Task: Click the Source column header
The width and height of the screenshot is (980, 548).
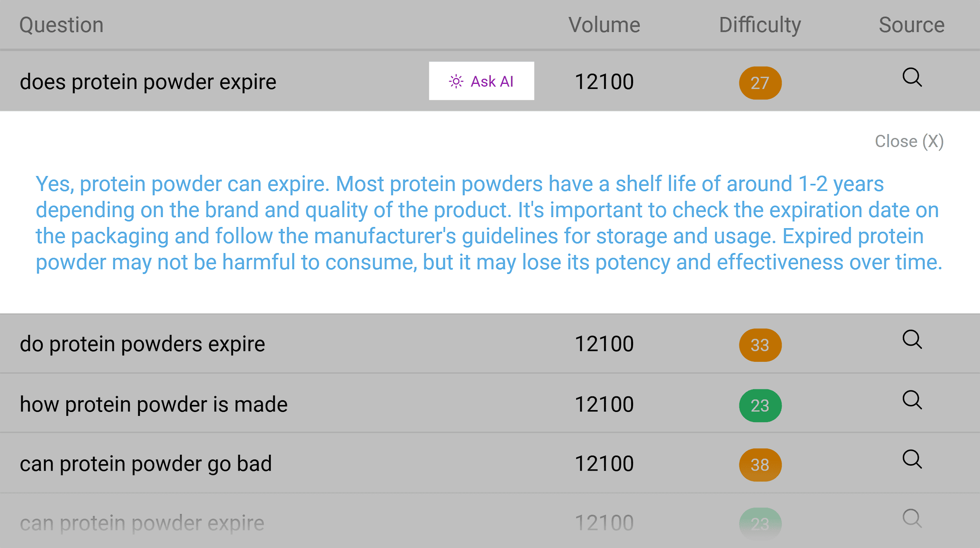Action: pos(911,25)
